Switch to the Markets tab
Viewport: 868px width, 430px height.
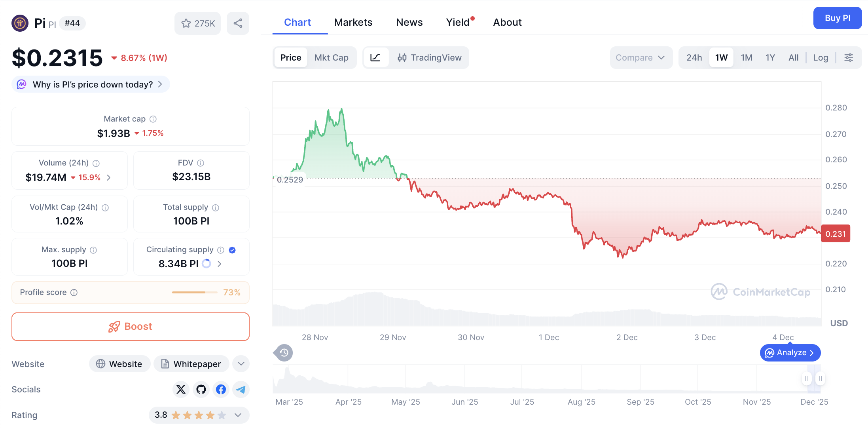coord(353,22)
